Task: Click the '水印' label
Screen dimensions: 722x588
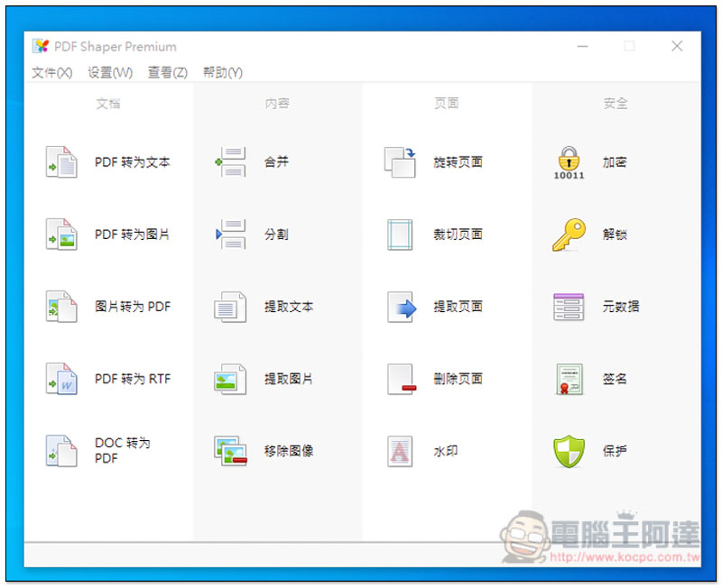Action: pos(446,451)
